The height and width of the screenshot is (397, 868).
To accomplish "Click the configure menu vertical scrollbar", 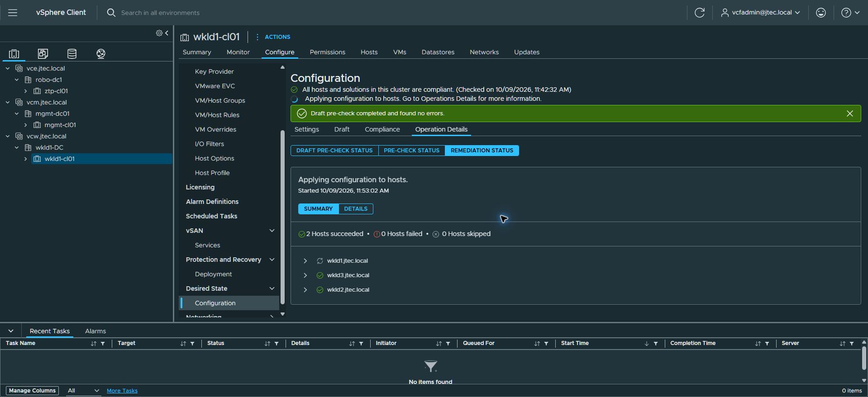I will click(x=282, y=217).
